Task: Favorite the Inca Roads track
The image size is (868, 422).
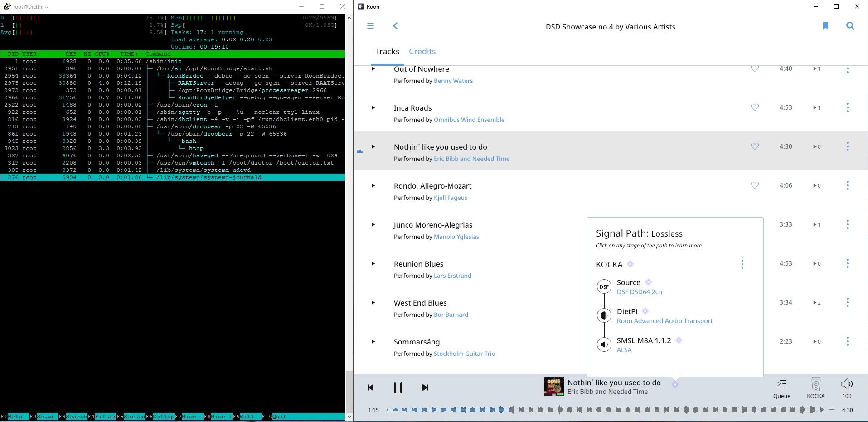Action: point(755,107)
